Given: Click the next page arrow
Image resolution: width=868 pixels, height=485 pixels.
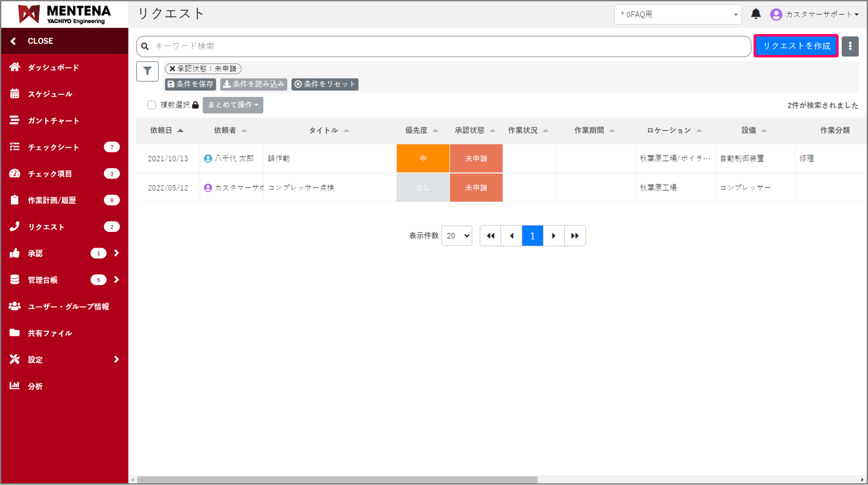Looking at the screenshot, I should 554,236.
